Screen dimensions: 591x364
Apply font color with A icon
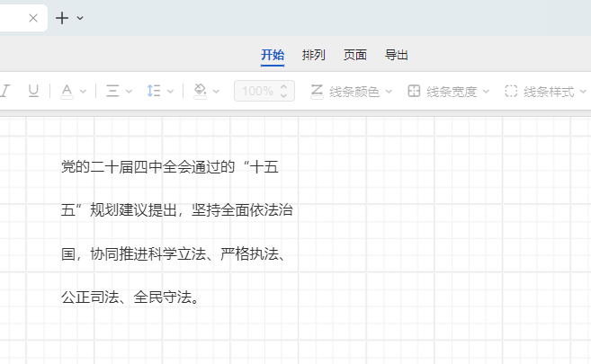[67, 92]
